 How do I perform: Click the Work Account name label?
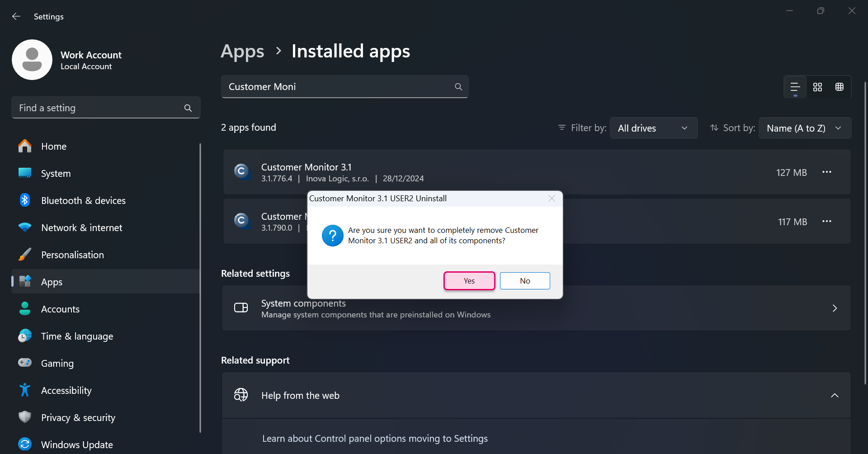pyautogui.click(x=91, y=55)
